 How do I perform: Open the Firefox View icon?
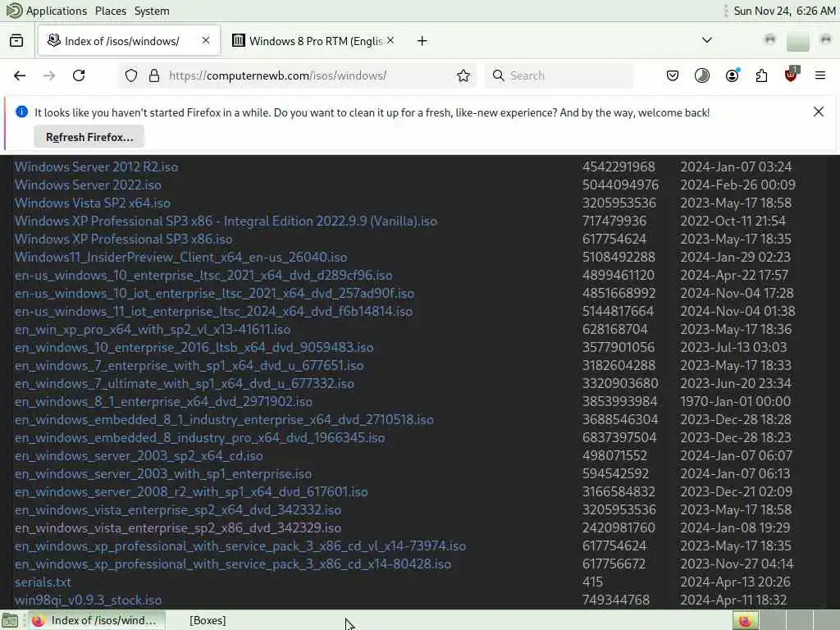(x=16, y=41)
